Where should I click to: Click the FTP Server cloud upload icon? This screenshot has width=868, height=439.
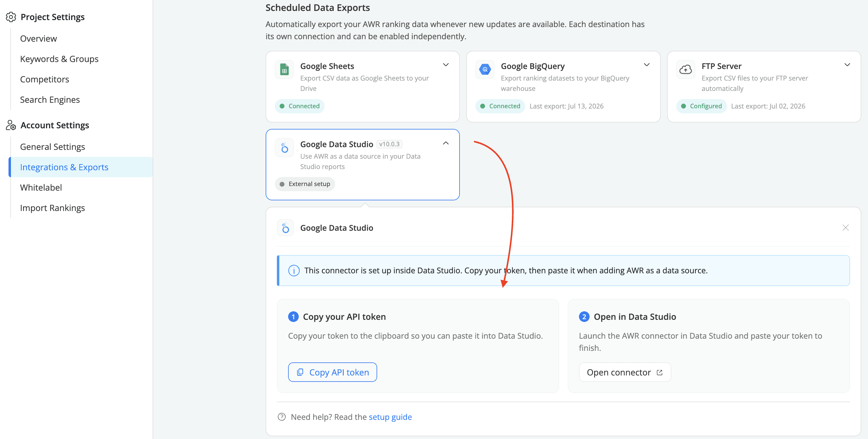click(685, 69)
